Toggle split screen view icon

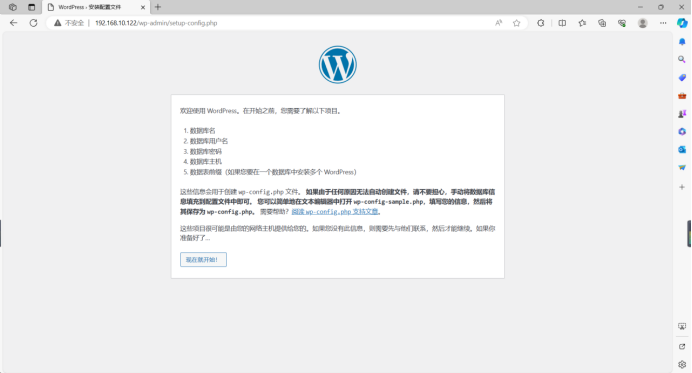562,23
